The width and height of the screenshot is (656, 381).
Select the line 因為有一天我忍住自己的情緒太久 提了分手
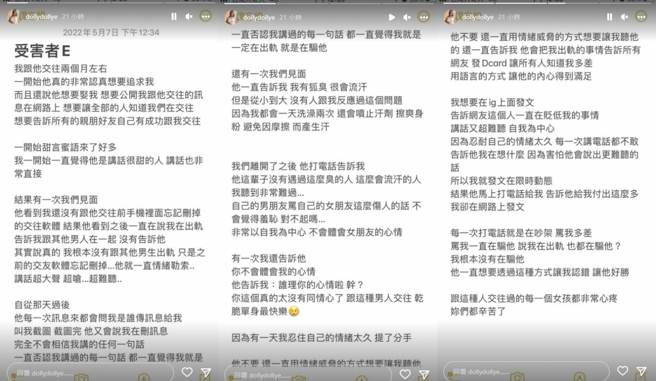(x=322, y=338)
